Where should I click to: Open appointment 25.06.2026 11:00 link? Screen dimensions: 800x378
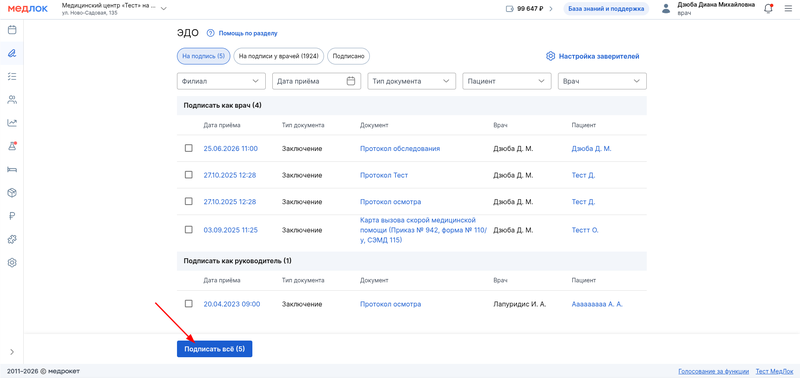coord(231,148)
